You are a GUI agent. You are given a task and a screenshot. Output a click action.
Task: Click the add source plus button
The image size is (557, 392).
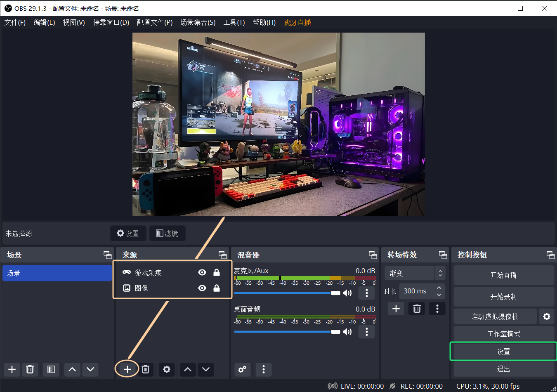coord(127,369)
